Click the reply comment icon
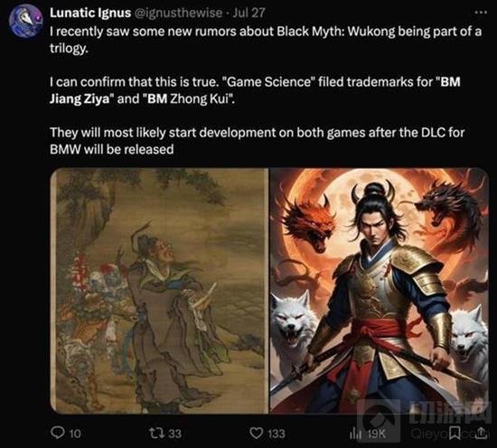The image size is (497, 448). click(x=57, y=432)
